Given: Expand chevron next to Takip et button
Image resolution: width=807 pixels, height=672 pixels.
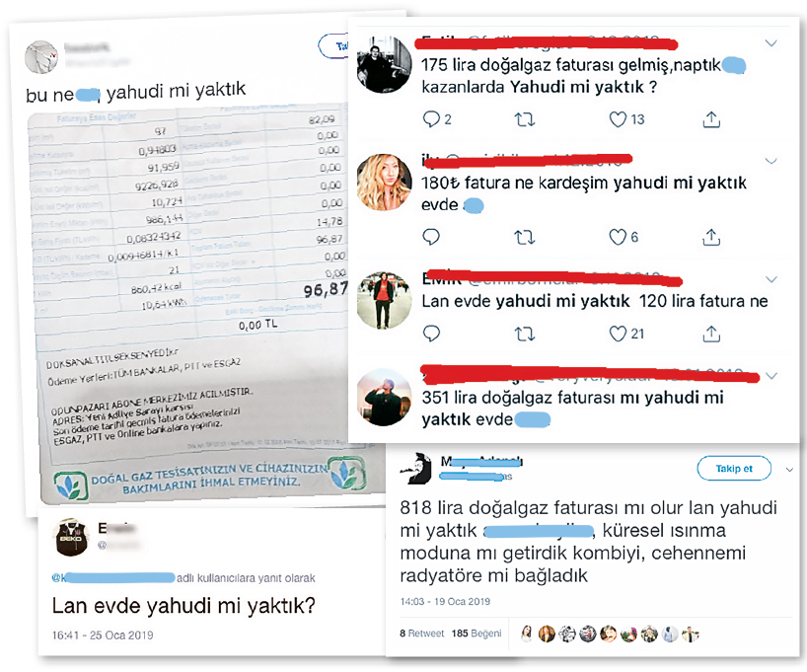Looking at the screenshot, I should coord(789,470).
